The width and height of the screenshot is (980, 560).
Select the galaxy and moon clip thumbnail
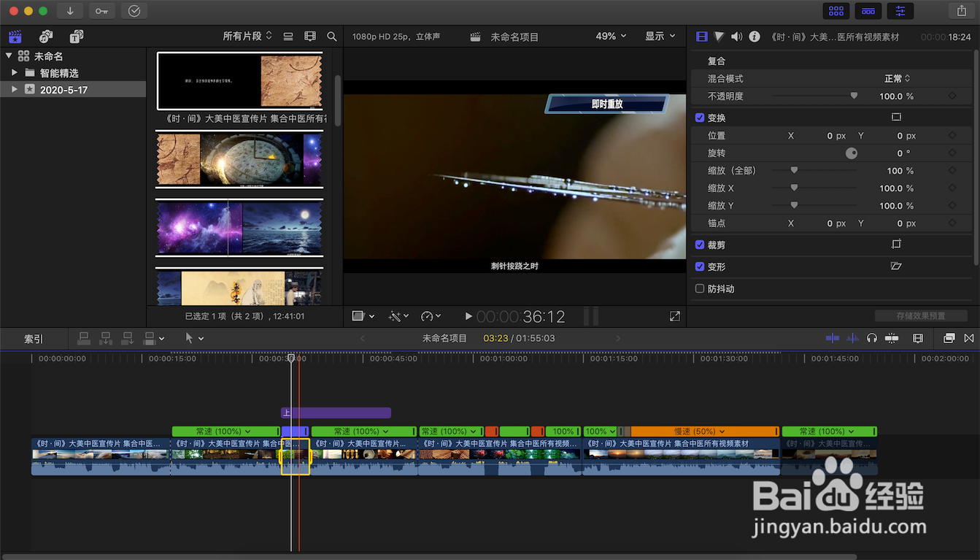click(239, 229)
